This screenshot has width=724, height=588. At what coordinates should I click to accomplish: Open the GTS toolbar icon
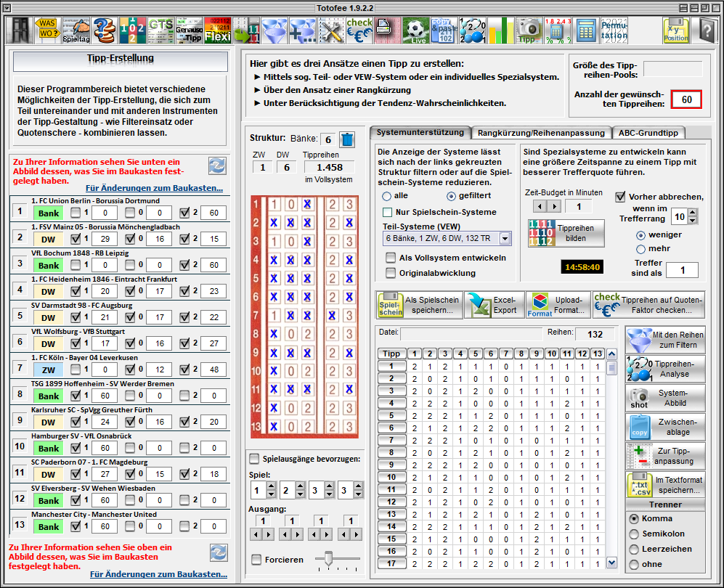tap(160, 30)
